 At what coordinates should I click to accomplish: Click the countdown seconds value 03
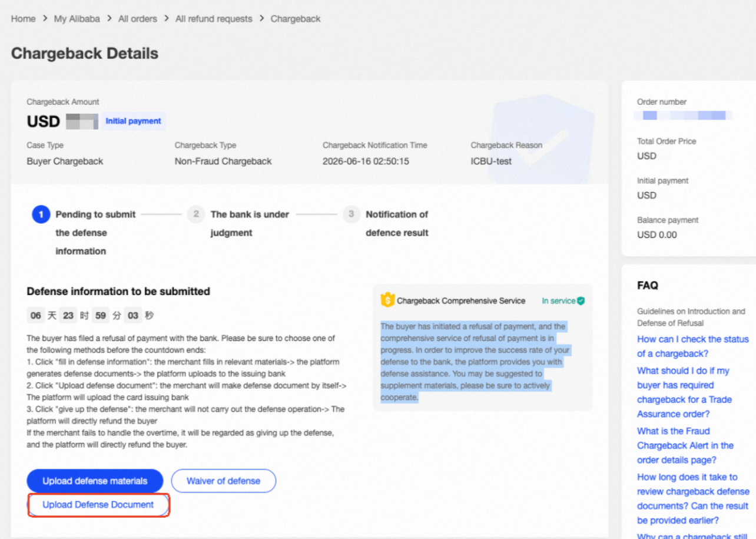[133, 316]
